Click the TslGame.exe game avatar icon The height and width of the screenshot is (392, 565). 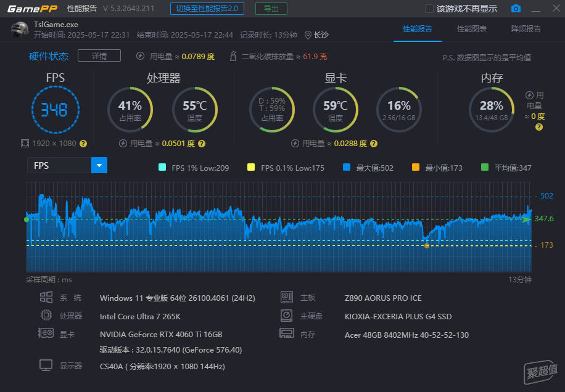(x=20, y=30)
